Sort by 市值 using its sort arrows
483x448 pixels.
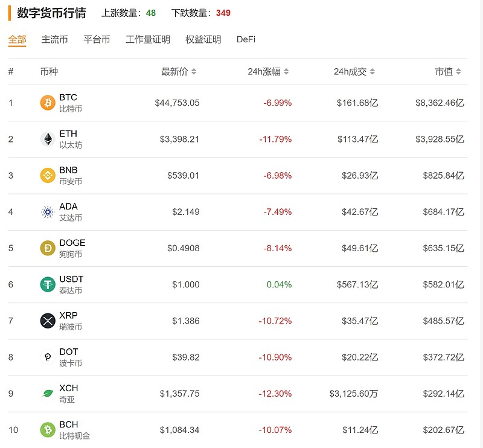pyautogui.click(x=458, y=72)
